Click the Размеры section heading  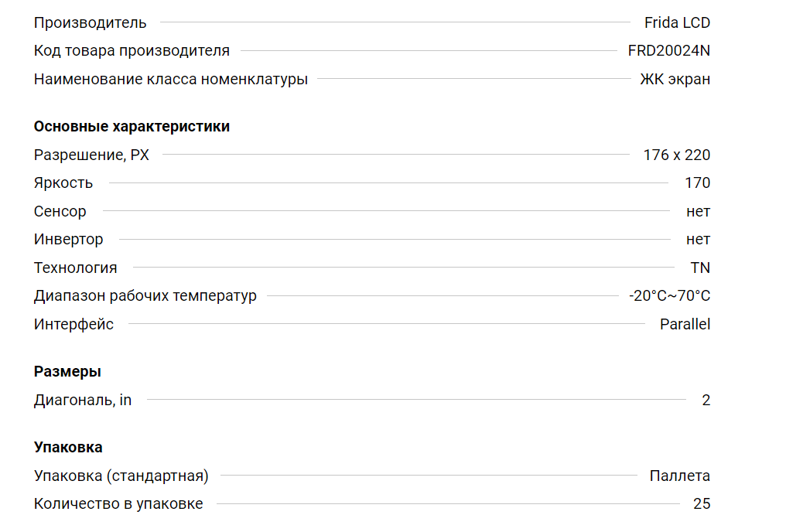tap(67, 372)
